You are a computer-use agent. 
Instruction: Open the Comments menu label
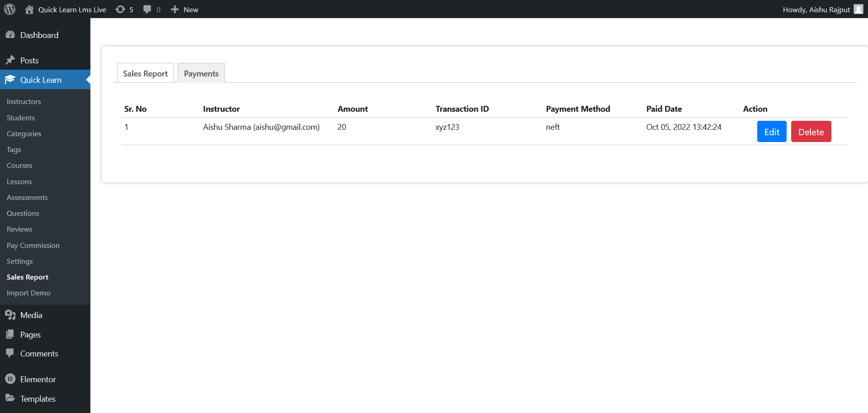(39, 353)
